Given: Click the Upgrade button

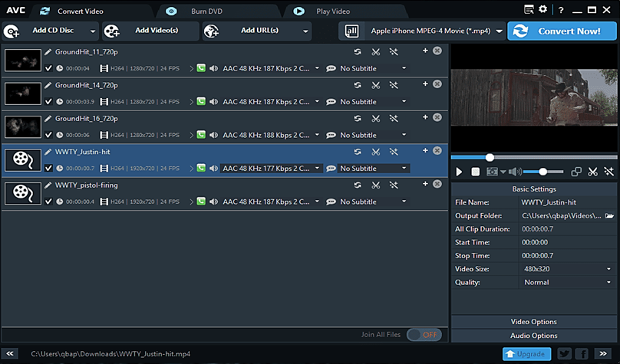Looking at the screenshot, I should (x=527, y=354).
